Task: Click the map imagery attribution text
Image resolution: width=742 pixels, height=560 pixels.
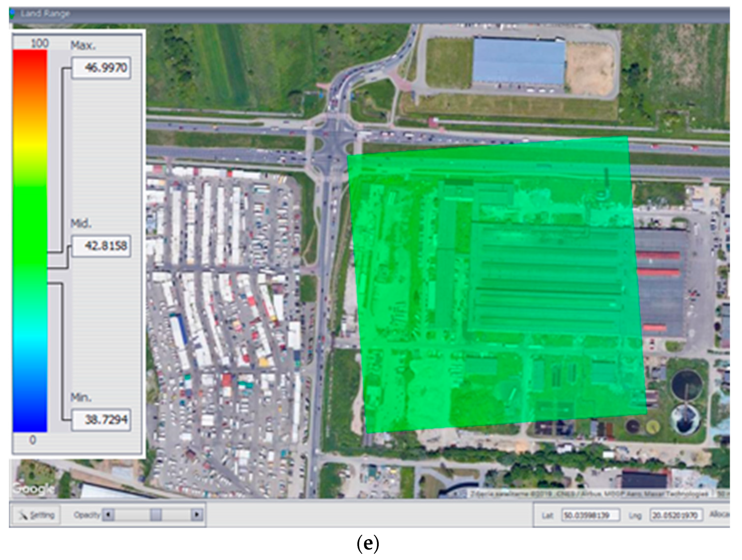Action: [x=589, y=494]
